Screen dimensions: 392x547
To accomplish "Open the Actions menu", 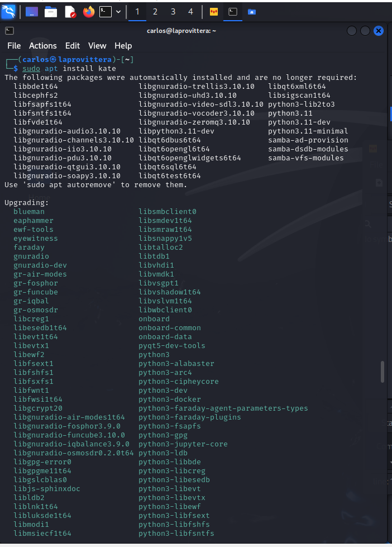I will 42,46.
